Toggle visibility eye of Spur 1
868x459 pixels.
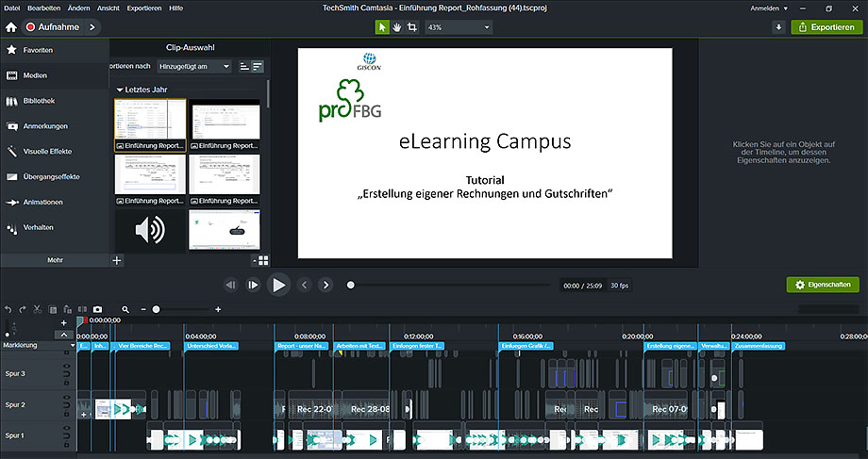pos(66,429)
